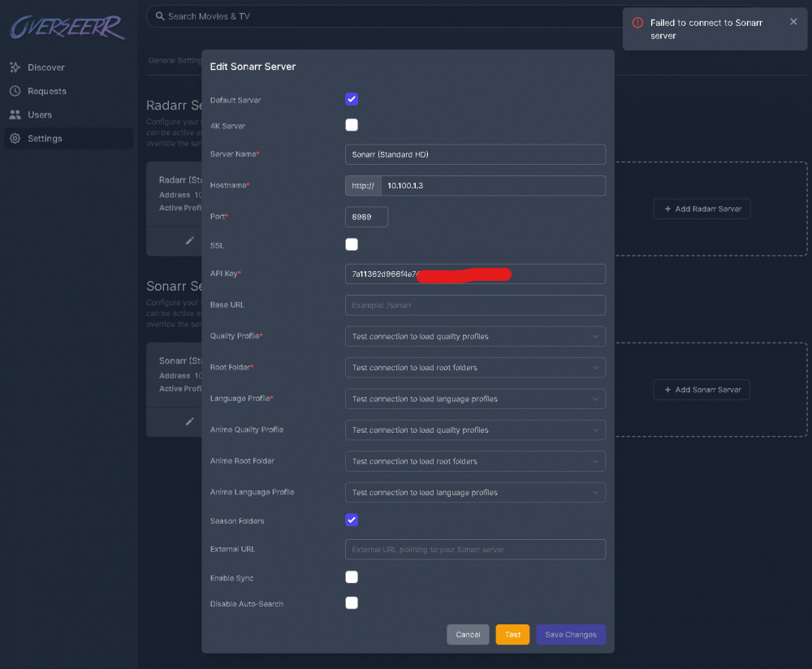Open the Language Profile dropdown
812x669 pixels.
pos(475,399)
